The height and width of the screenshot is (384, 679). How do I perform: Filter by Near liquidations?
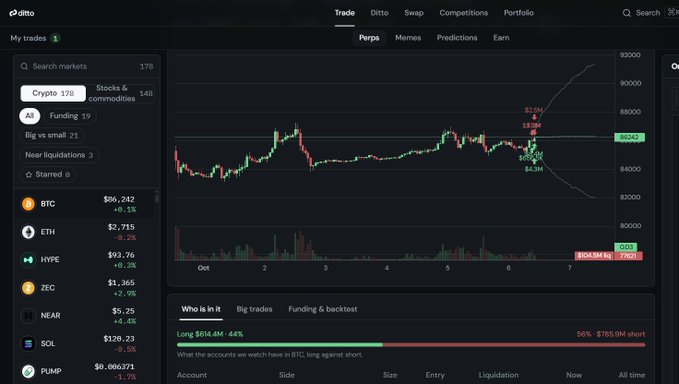click(x=59, y=155)
